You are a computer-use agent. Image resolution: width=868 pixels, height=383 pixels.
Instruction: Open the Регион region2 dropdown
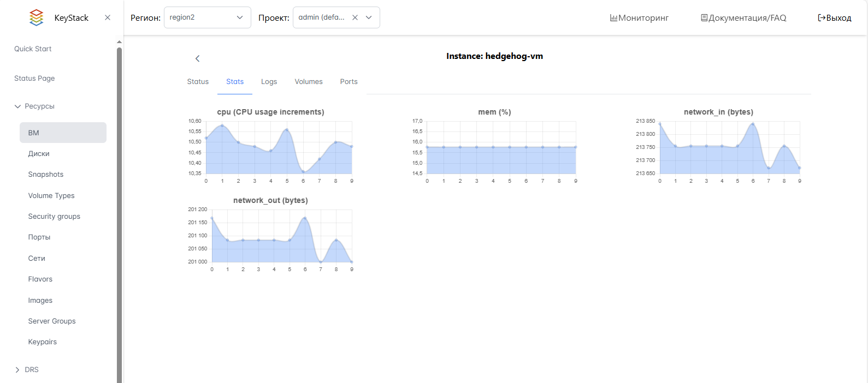(207, 17)
